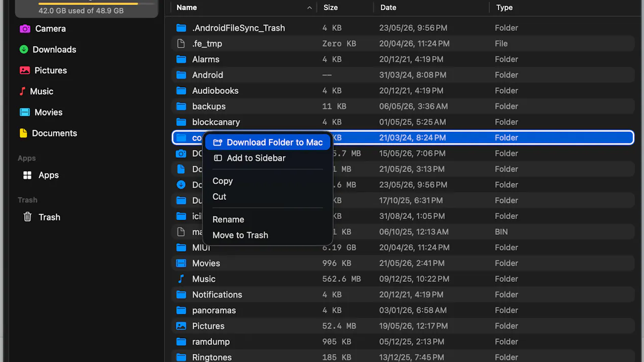Click the Notifications folder icon
Viewport: 644px width, 362px height.
pyautogui.click(x=181, y=295)
